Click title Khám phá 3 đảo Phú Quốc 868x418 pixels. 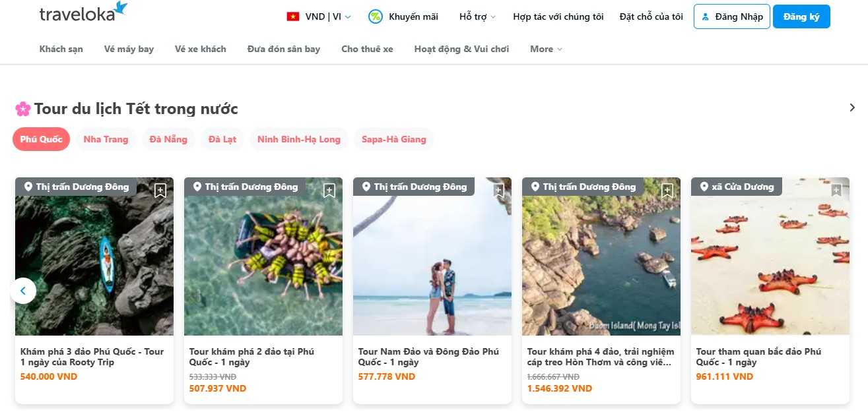click(x=92, y=357)
